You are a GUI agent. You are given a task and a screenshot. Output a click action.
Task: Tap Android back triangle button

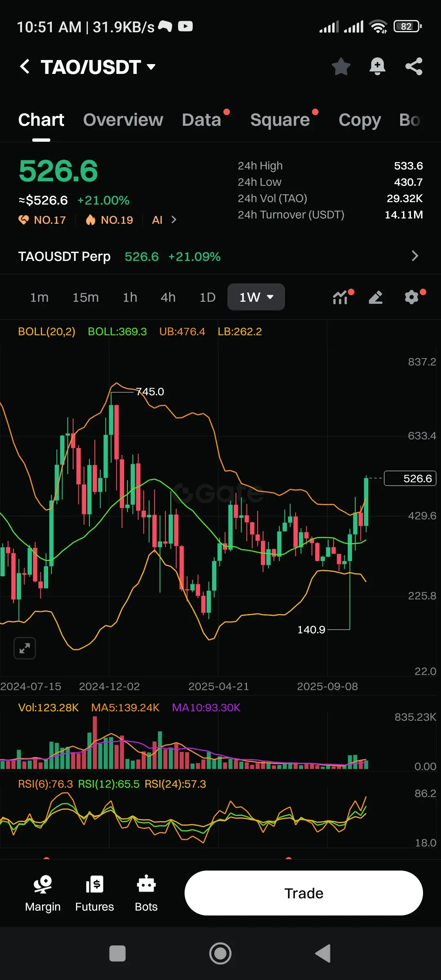323,954
